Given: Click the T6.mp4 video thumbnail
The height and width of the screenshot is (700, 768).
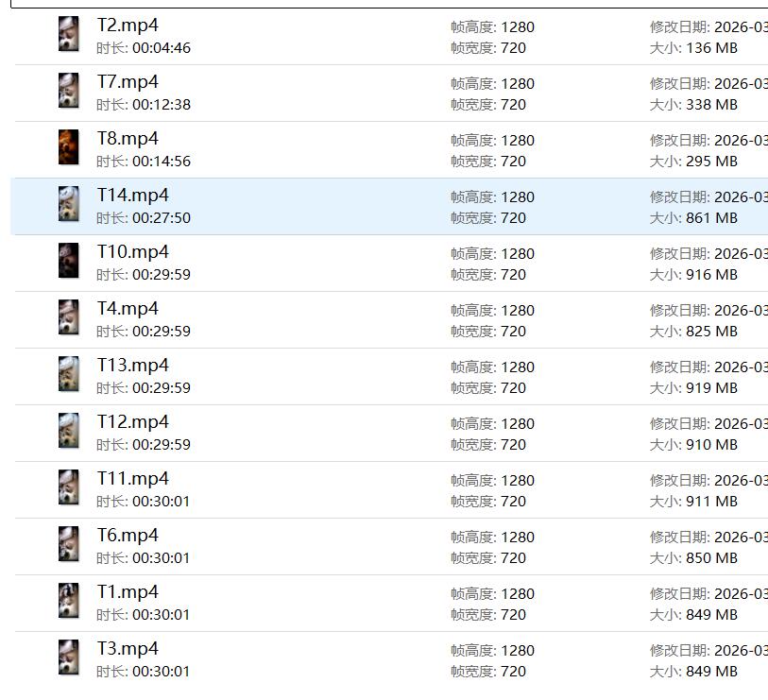Looking at the screenshot, I should click(x=69, y=544).
